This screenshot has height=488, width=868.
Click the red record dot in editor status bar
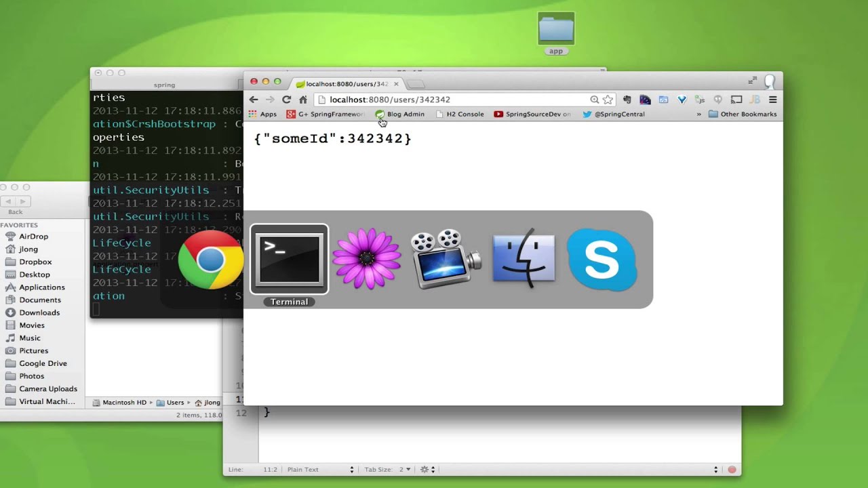pyautogui.click(x=732, y=469)
